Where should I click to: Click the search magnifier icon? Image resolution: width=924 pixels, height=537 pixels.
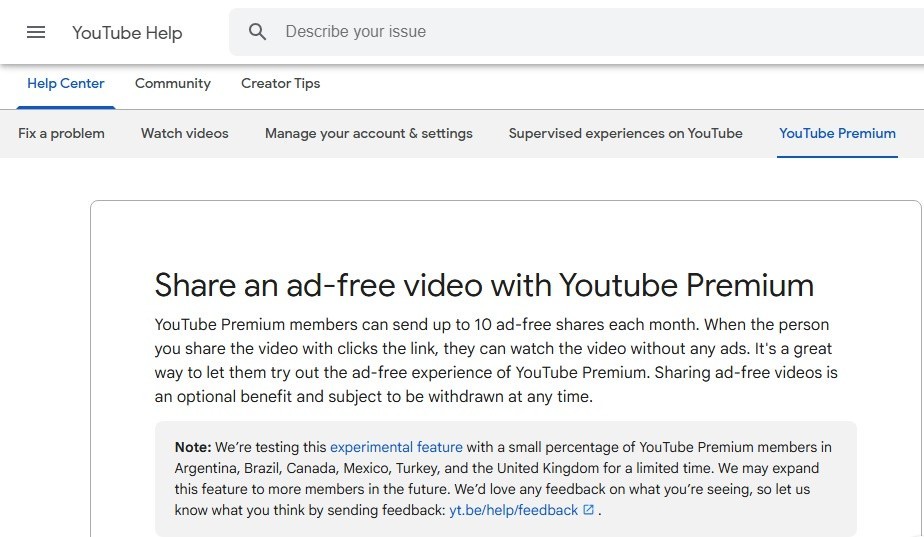pos(258,32)
